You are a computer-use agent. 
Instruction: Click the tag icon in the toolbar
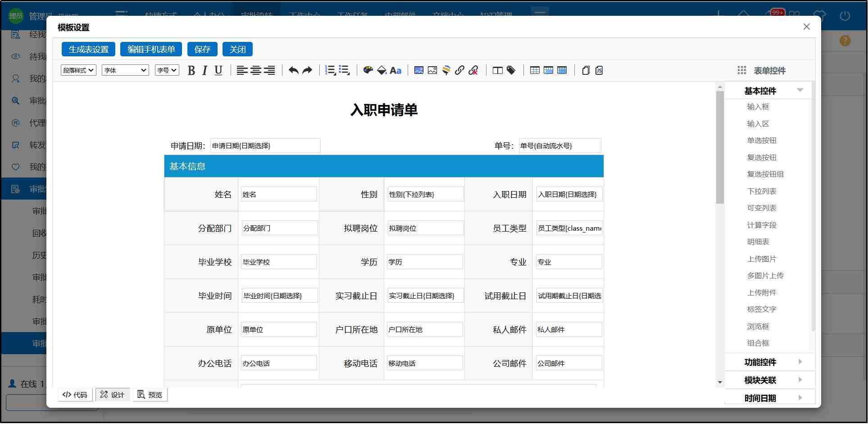[511, 70]
